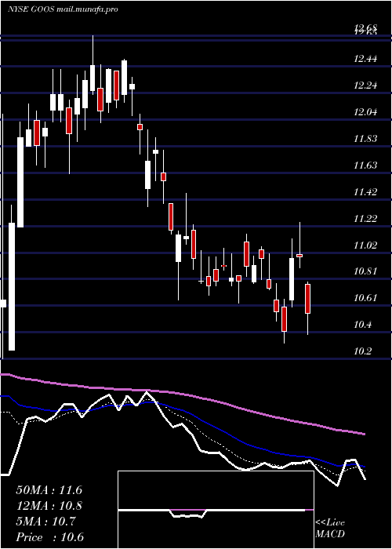Select the 11.83 price axis label

coord(365,139)
